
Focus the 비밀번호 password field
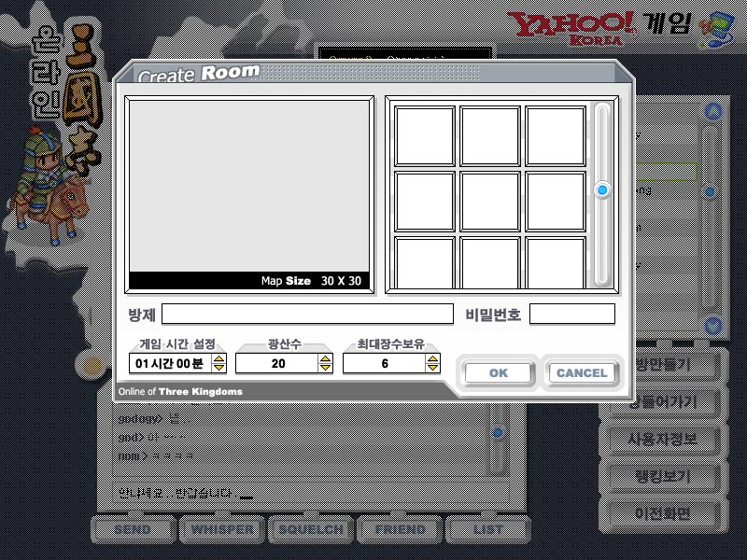click(x=571, y=314)
